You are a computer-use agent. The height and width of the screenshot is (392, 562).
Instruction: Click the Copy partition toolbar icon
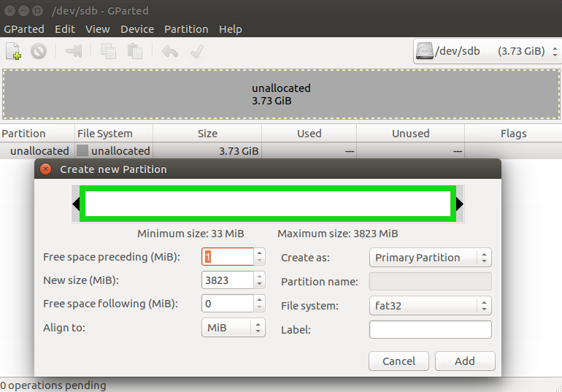coord(109,52)
